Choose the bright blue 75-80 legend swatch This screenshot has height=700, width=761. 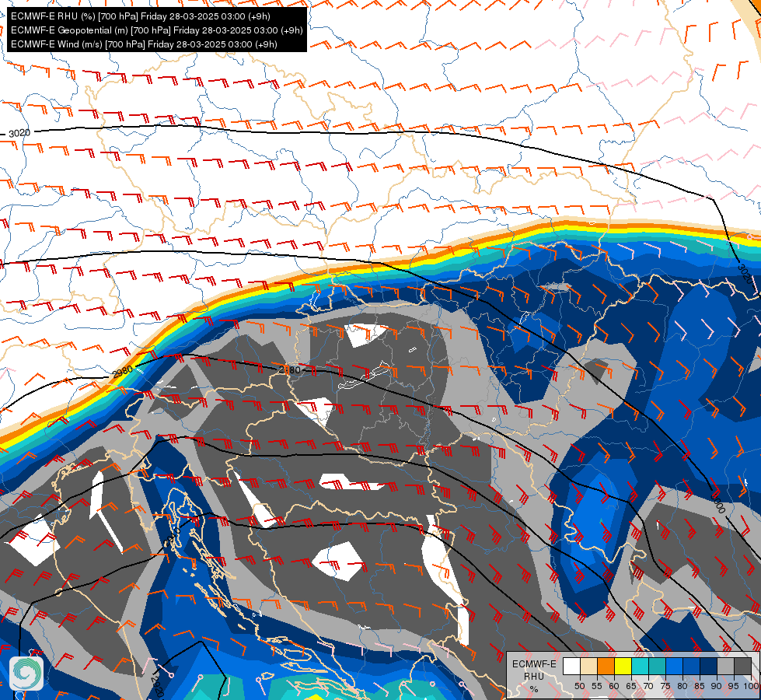point(675,666)
